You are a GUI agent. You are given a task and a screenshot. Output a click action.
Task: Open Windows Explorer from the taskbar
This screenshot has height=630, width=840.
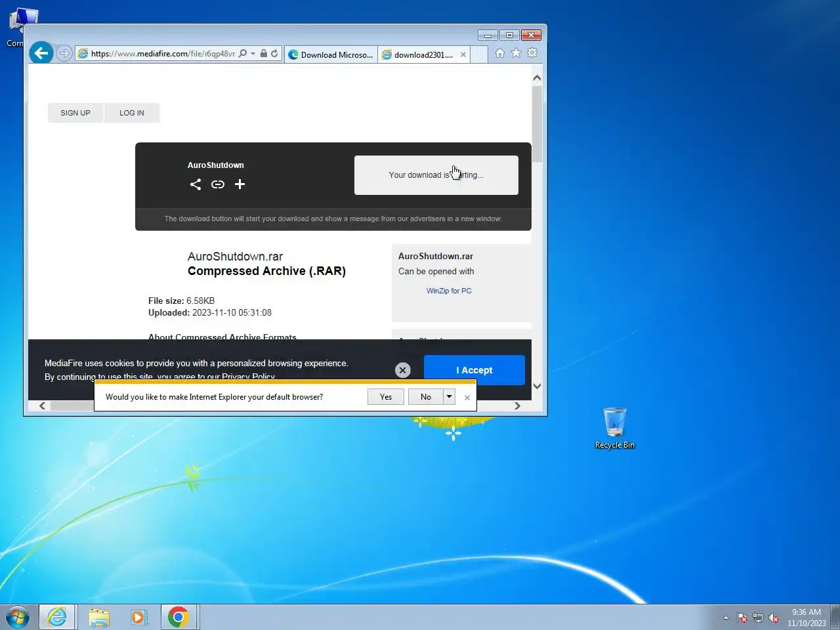coord(99,617)
